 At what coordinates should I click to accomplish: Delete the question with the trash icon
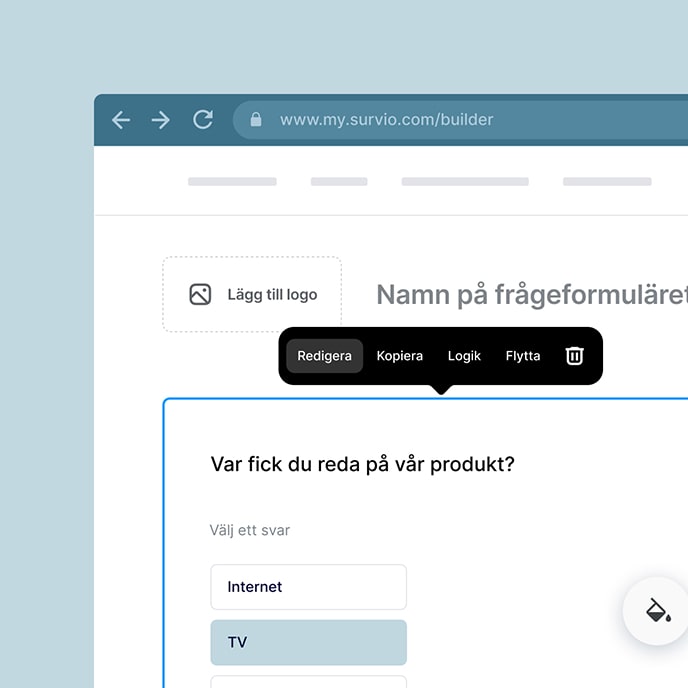click(574, 356)
